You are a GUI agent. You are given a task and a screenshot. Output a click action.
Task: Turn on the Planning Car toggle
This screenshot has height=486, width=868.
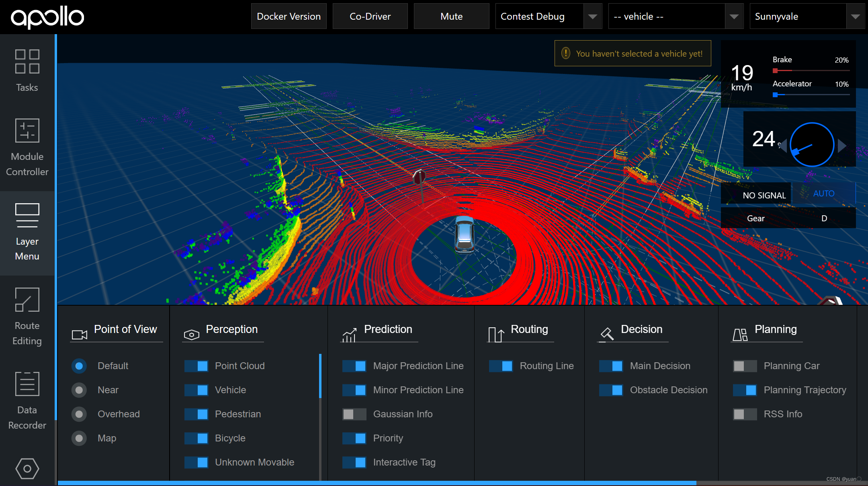coord(745,366)
